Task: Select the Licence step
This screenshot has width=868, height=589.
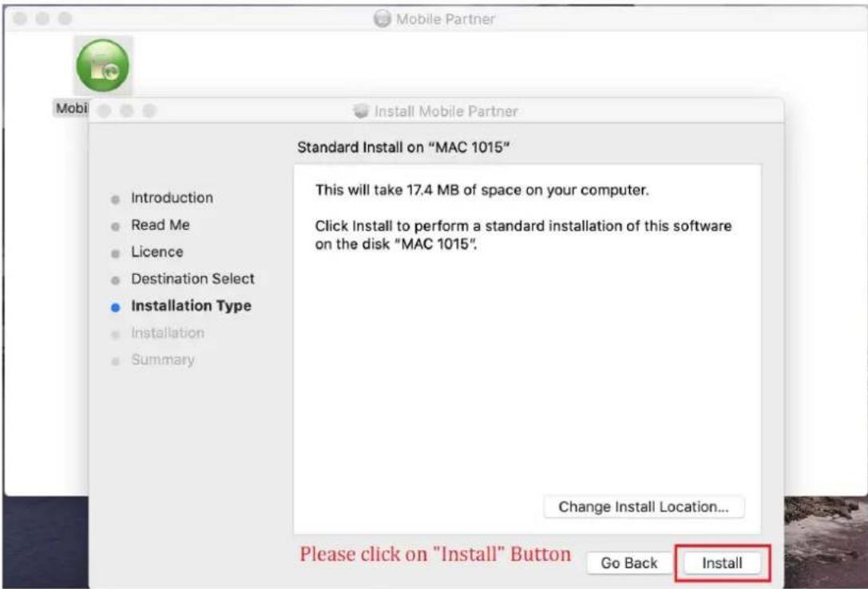Action: 157,252
